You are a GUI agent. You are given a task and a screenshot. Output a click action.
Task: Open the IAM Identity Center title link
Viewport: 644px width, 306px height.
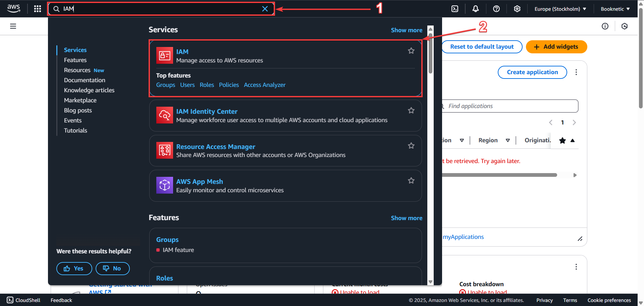pyautogui.click(x=207, y=111)
